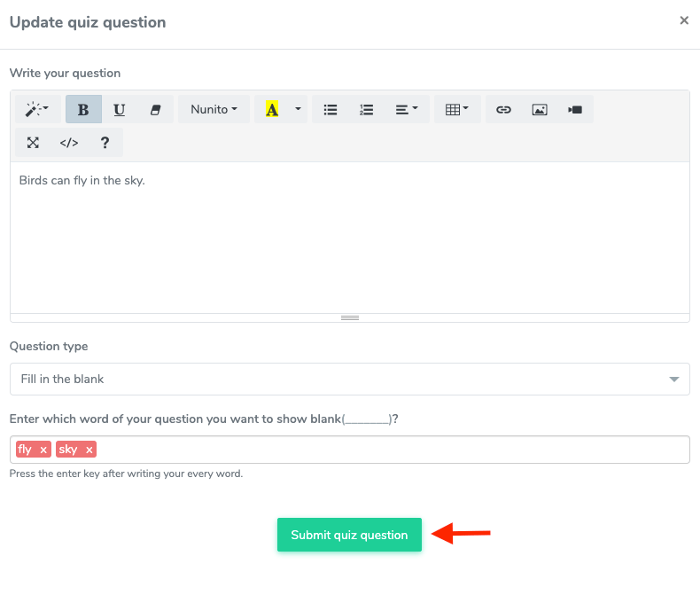The image size is (700, 595).
Task: Click the eraser remove-format icon
Action: coord(156,110)
